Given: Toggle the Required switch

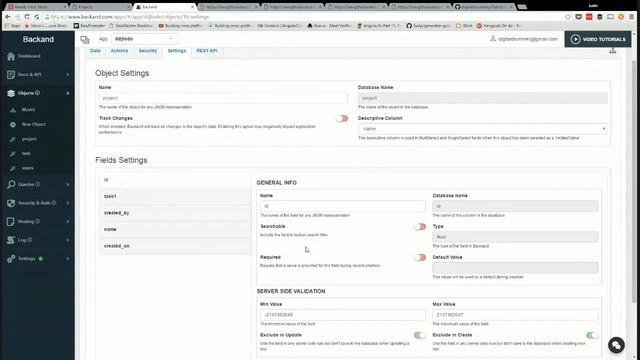Looking at the screenshot, I should (420, 258).
